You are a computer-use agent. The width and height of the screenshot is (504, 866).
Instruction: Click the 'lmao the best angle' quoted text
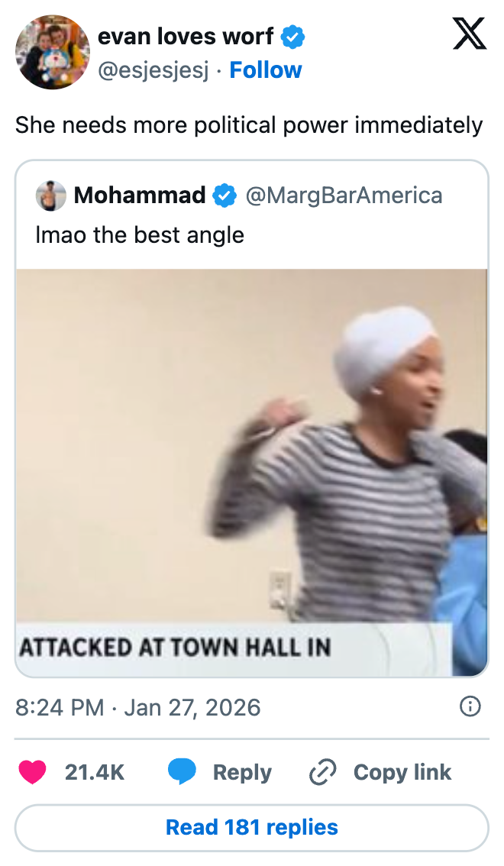click(140, 234)
